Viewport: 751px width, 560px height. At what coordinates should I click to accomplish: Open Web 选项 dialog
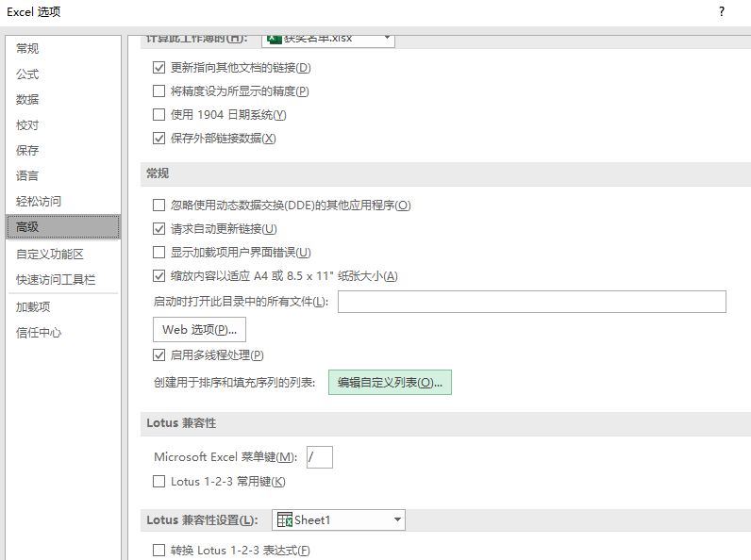199,329
